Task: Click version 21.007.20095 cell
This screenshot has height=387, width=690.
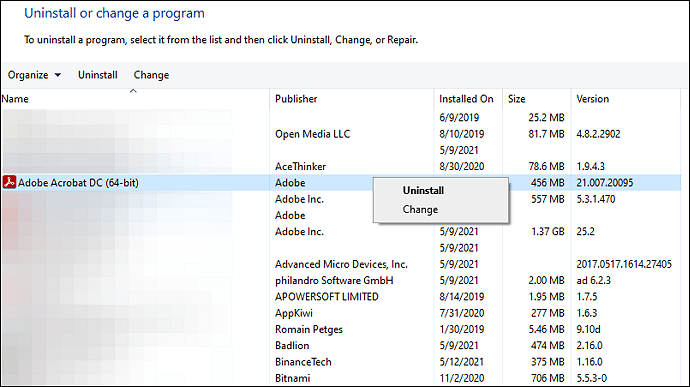Action: (x=605, y=183)
